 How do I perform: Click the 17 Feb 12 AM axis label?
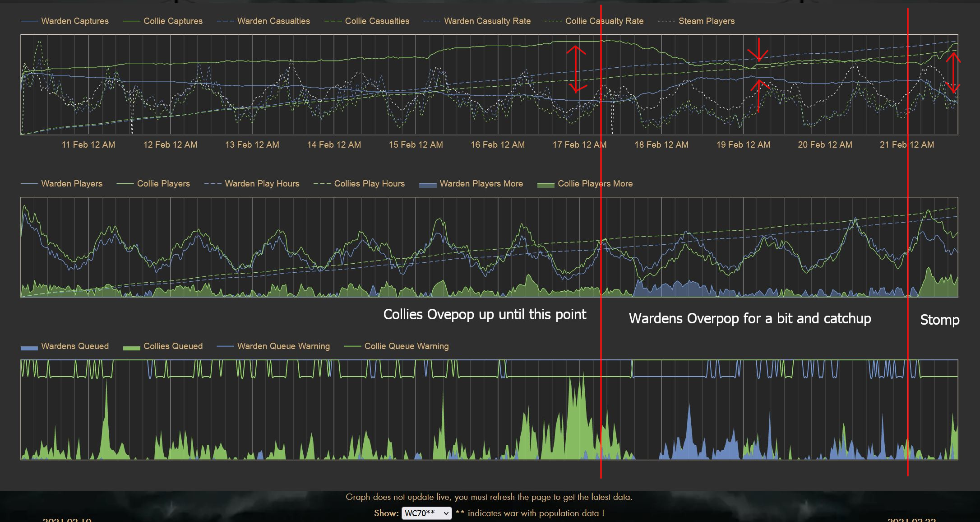579,145
